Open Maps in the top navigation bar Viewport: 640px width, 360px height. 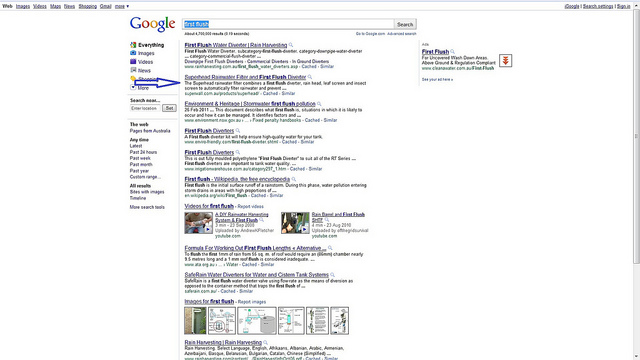pyautogui.click(x=56, y=6)
